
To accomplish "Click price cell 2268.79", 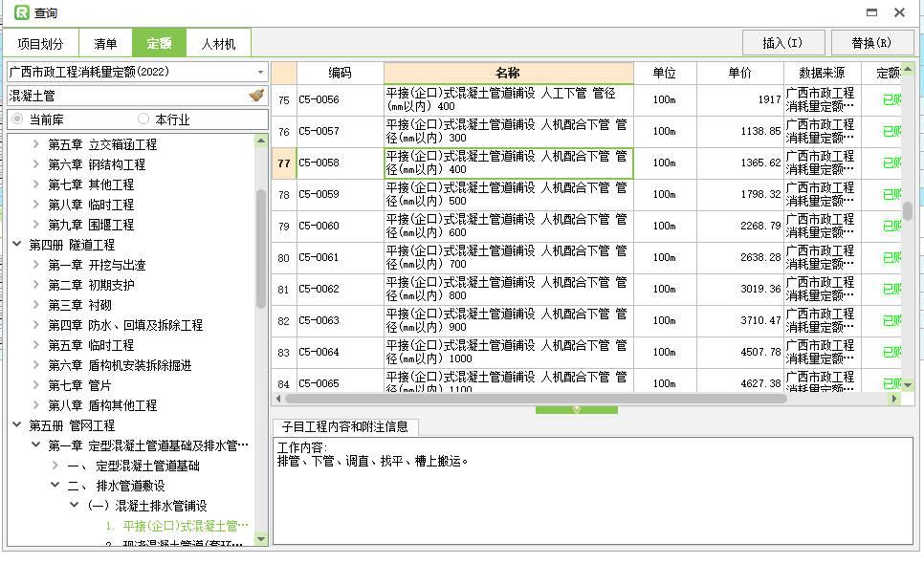I will click(740, 226).
